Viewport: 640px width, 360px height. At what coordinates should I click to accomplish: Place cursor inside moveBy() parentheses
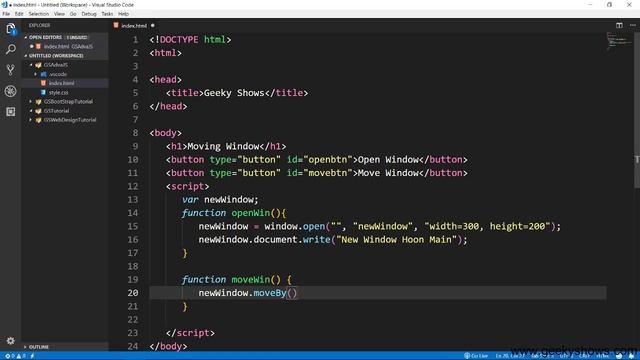click(292, 293)
